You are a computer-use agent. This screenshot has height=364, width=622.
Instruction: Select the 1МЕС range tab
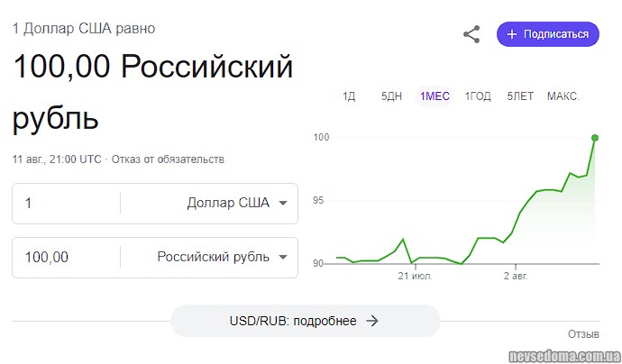coord(434,96)
